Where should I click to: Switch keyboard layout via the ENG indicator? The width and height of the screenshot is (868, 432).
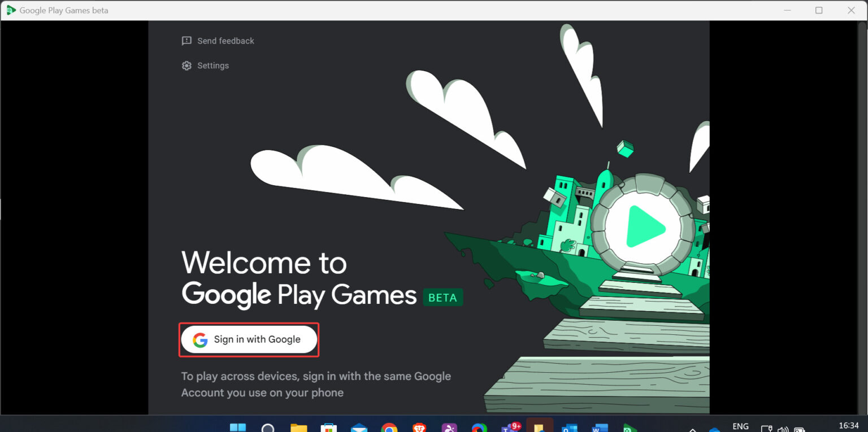(740, 427)
